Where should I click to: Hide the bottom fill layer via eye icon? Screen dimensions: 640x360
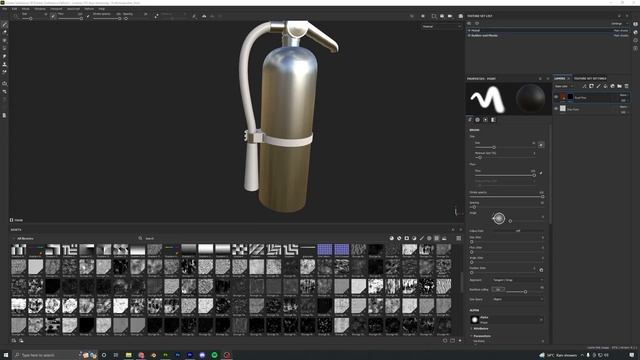[x=556, y=109]
